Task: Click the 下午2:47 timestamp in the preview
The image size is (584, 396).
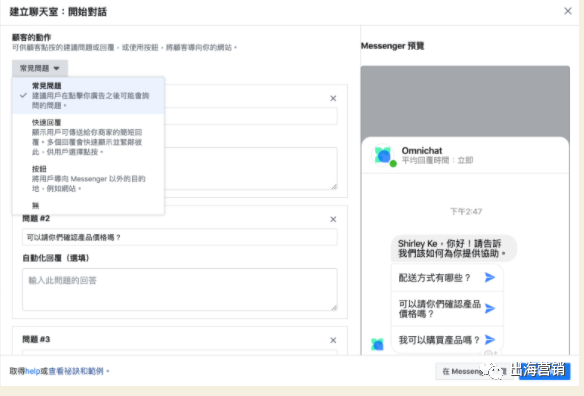Action: (466, 212)
